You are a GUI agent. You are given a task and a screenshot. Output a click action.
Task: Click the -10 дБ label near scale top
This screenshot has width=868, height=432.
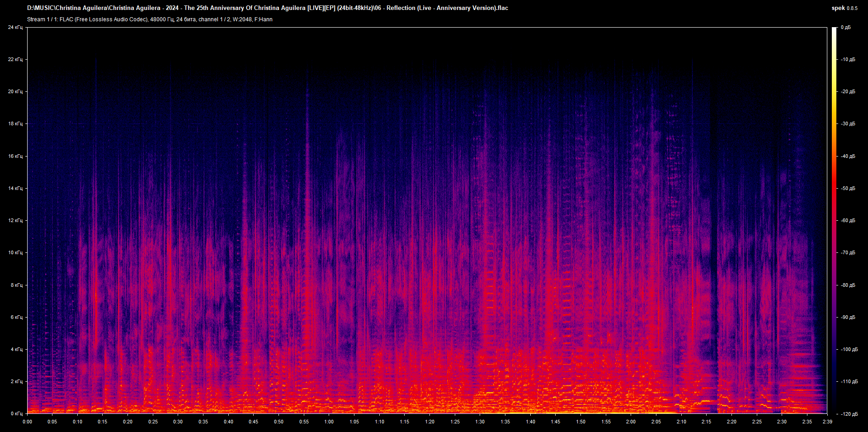point(848,59)
